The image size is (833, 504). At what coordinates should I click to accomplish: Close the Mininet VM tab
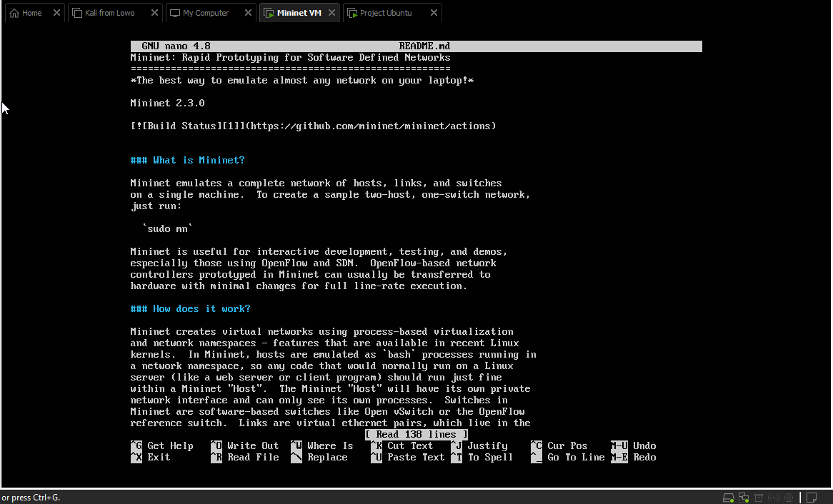[331, 13]
